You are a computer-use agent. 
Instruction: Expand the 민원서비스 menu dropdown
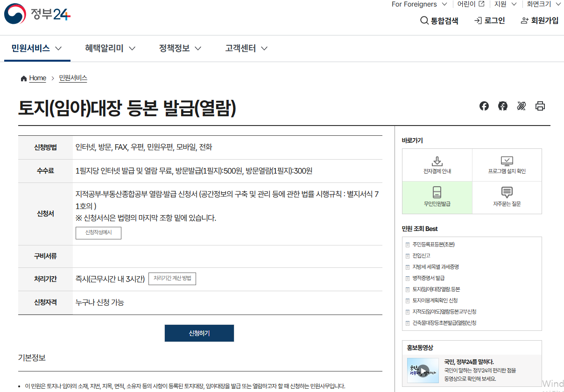point(37,48)
